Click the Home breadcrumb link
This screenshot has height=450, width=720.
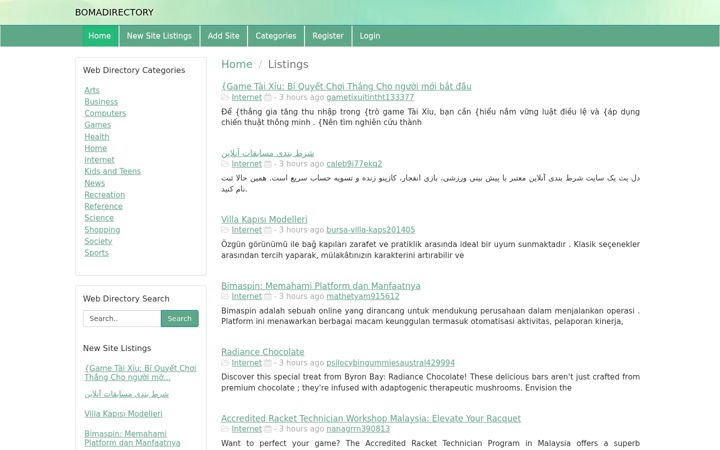coord(236,64)
